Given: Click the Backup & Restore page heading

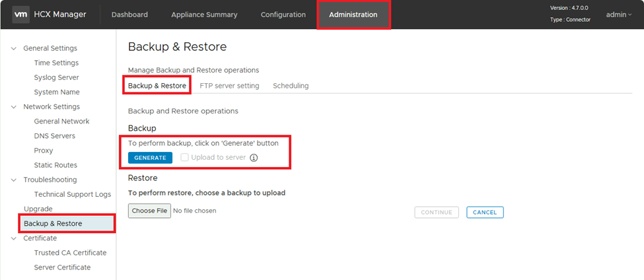Looking at the screenshot, I should point(178,47).
